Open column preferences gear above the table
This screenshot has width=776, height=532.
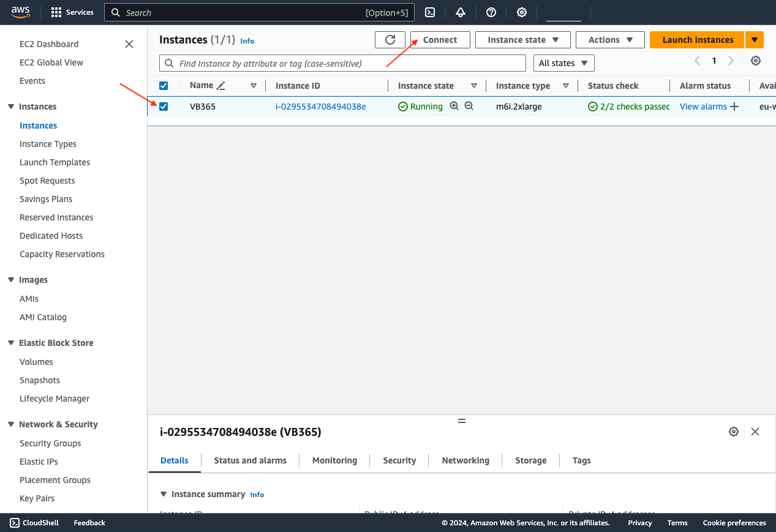755,61
